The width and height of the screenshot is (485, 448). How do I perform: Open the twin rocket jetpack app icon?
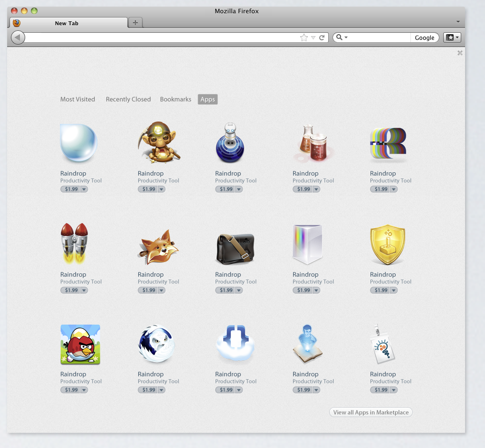(74, 243)
